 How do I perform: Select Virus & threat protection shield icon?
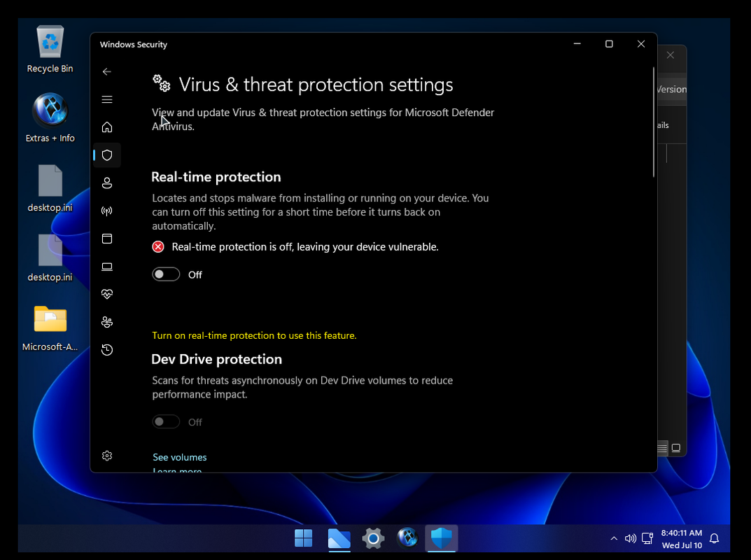tap(107, 155)
